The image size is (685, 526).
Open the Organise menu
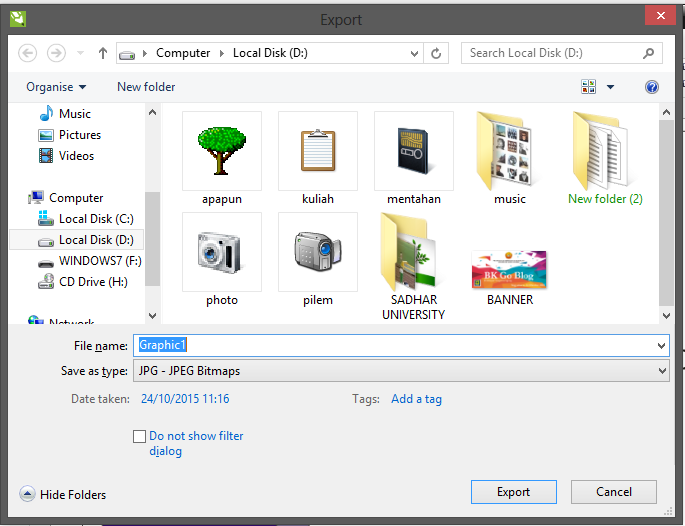tap(56, 87)
